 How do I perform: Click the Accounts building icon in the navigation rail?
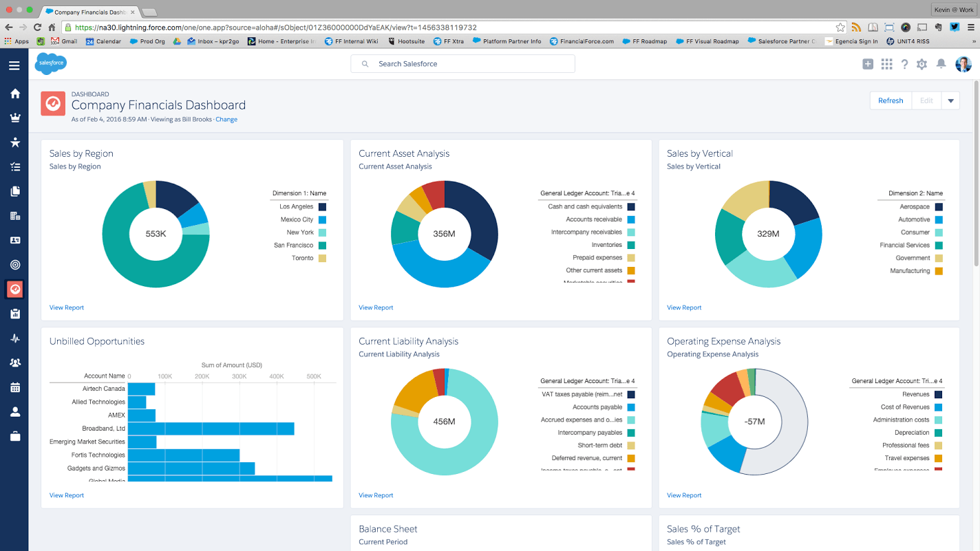(15, 215)
